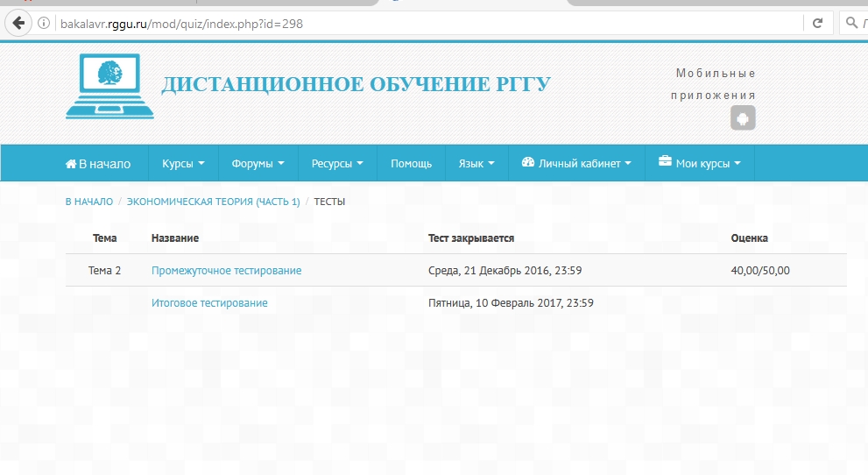Image resolution: width=868 pixels, height=475 pixels.
Task: Select 'Помощь' in the navigation bar
Action: 411,164
